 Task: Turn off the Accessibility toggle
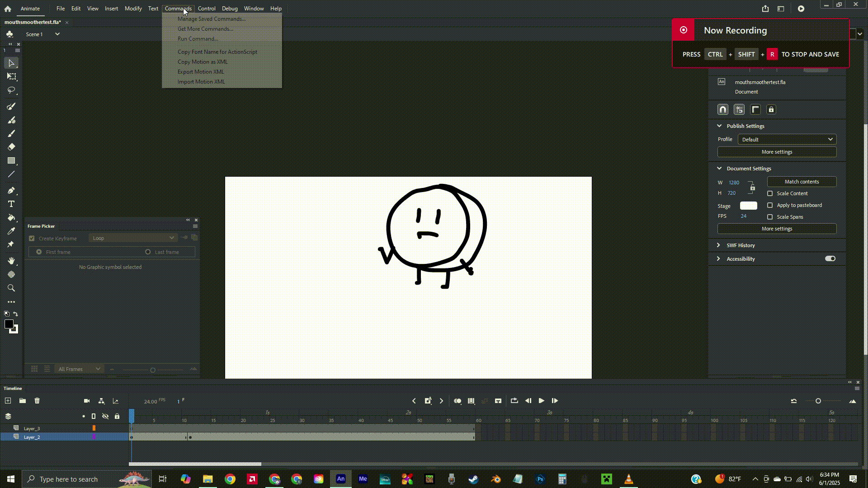click(830, 259)
